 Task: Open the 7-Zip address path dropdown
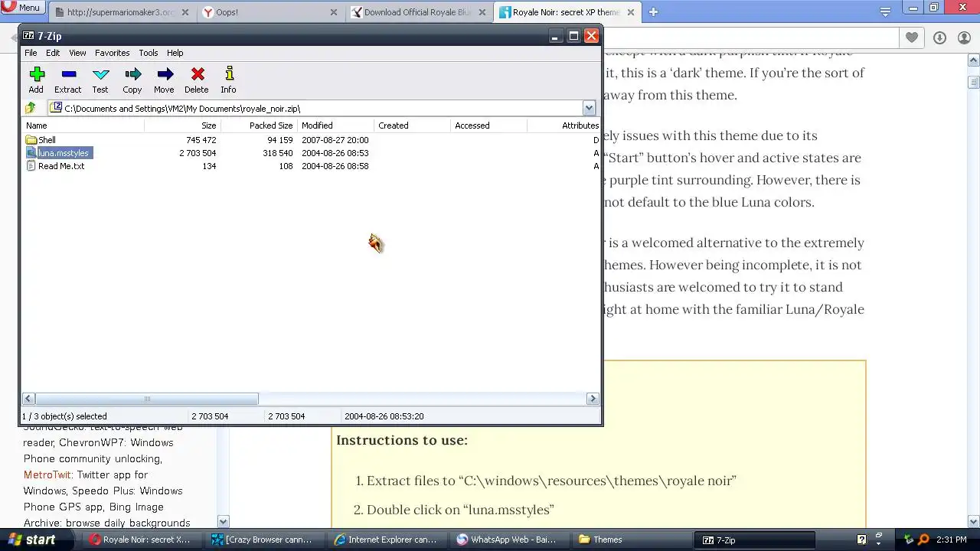click(589, 108)
